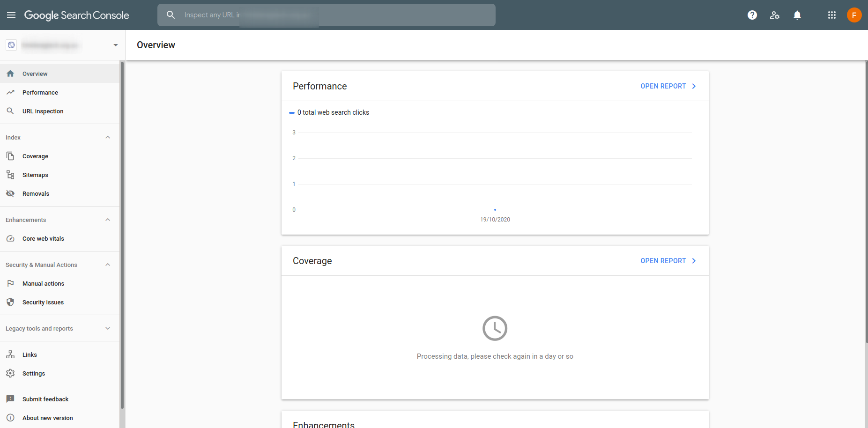The height and width of the screenshot is (428, 868).
Task: Open Security issues page
Action: [x=60, y=302]
